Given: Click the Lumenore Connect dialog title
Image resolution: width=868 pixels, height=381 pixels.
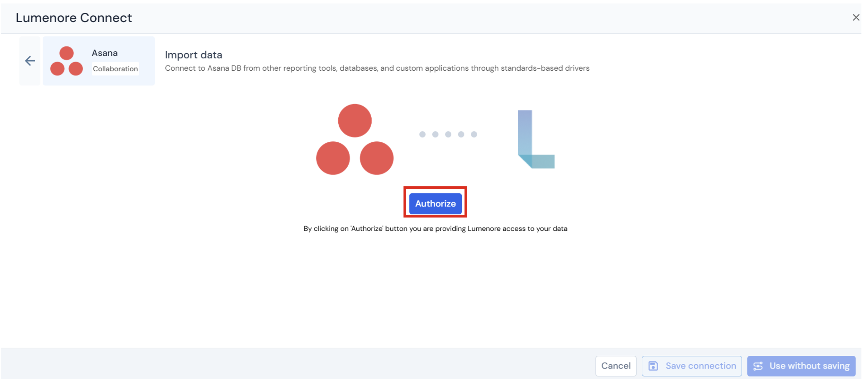Looking at the screenshot, I should point(74,18).
